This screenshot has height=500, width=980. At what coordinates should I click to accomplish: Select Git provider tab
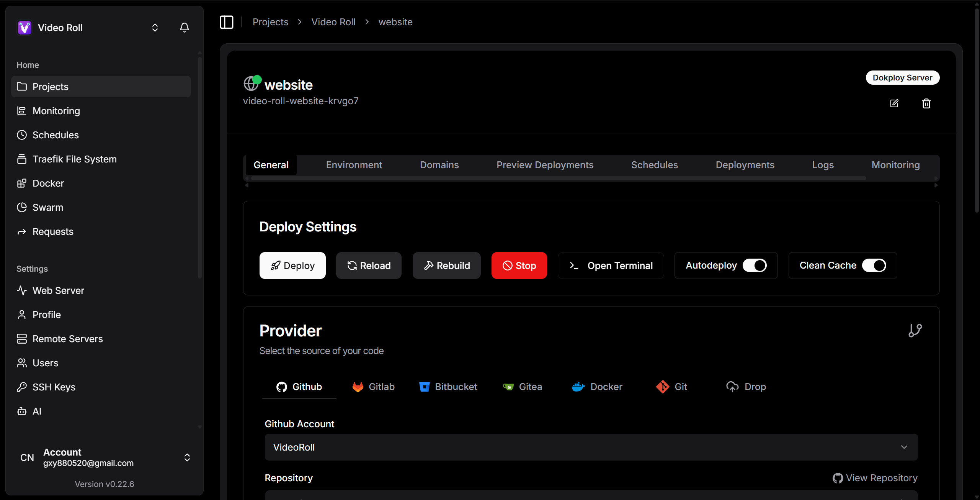coord(671,387)
